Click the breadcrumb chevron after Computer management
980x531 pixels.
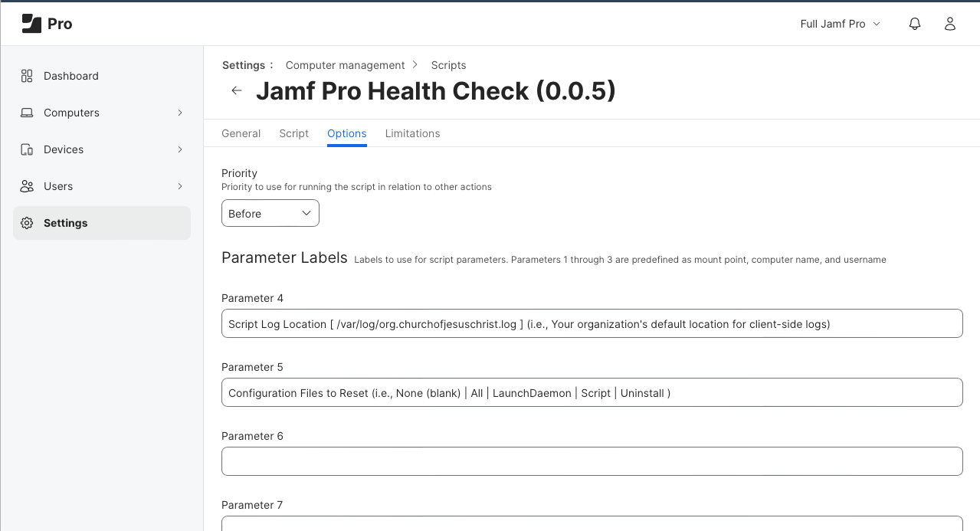click(415, 65)
